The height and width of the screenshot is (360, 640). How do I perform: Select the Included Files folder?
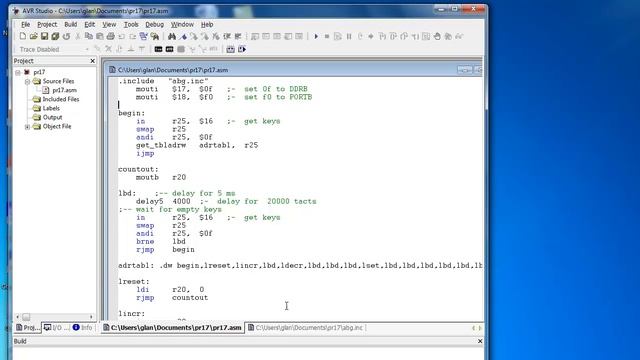(61, 99)
